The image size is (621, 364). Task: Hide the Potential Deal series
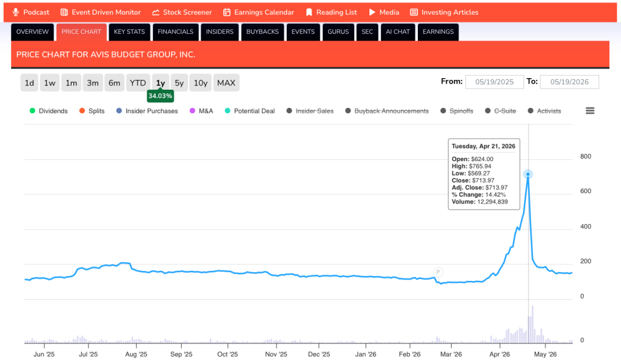pos(249,111)
